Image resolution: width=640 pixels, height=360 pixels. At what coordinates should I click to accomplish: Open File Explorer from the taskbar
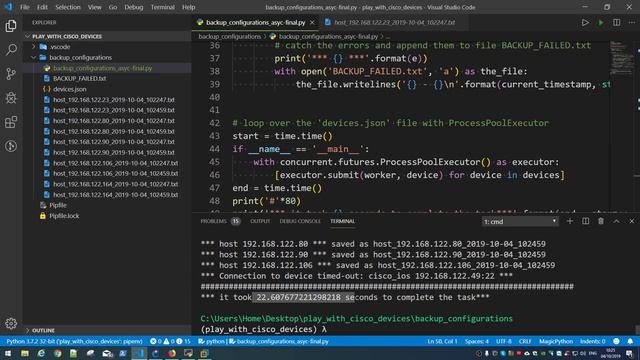click(24, 353)
